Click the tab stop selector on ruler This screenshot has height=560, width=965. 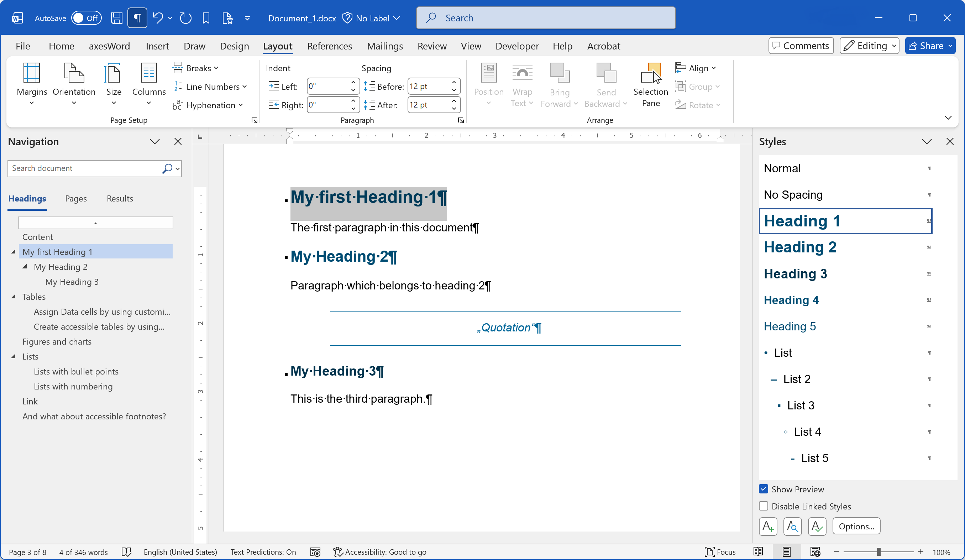coord(200,136)
